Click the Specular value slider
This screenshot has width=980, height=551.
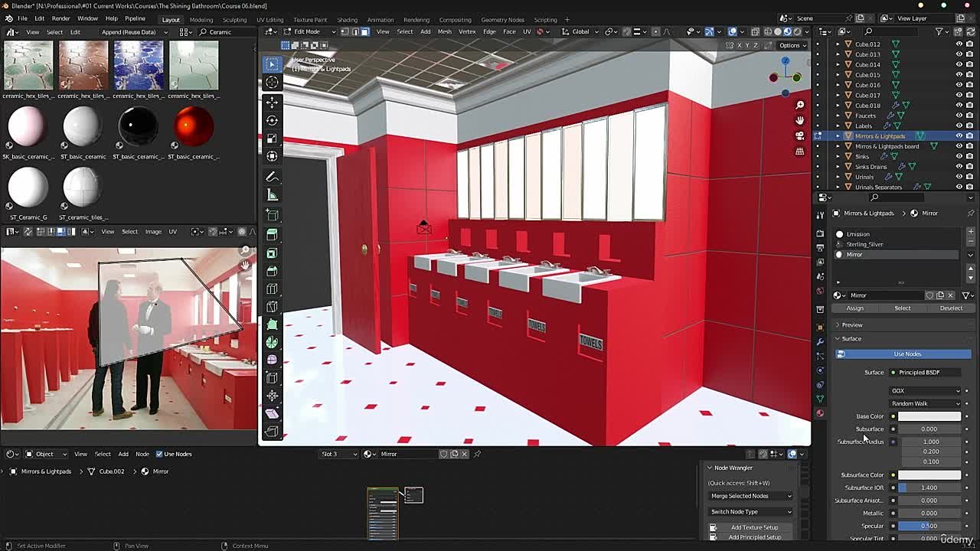929,526
